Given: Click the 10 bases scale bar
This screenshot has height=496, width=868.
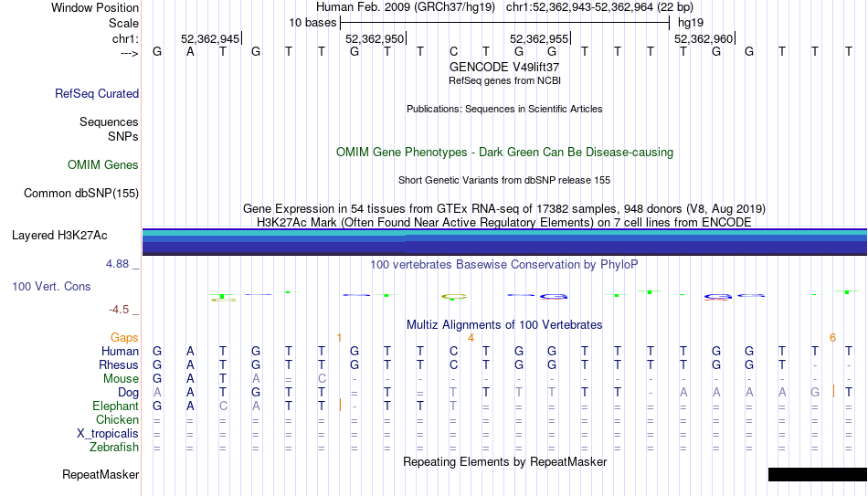Looking at the screenshot, I should point(504,23).
